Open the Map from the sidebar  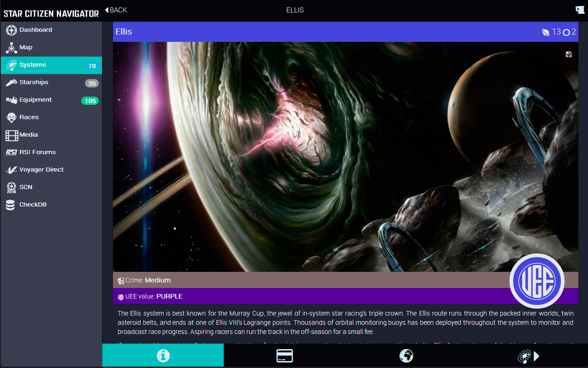click(26, 47)
